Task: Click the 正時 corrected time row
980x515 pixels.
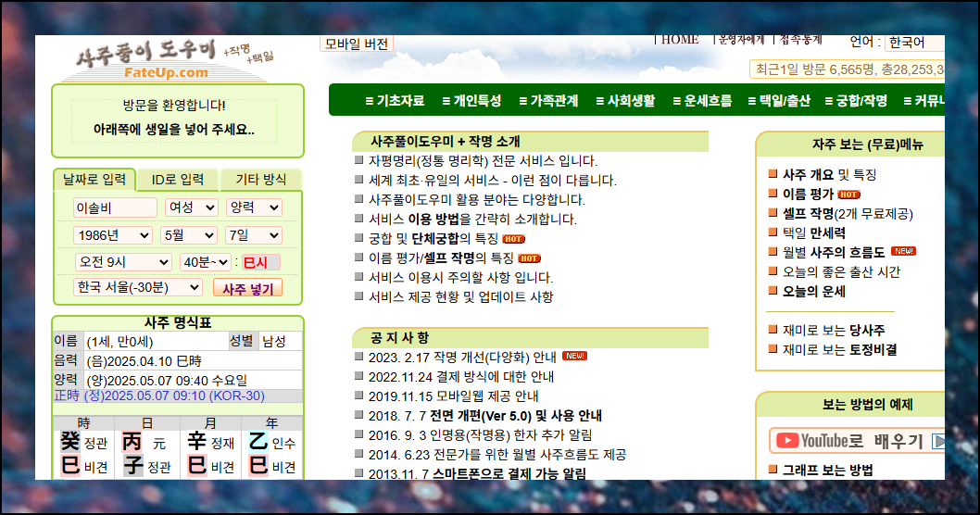Action: pos(178,396)
